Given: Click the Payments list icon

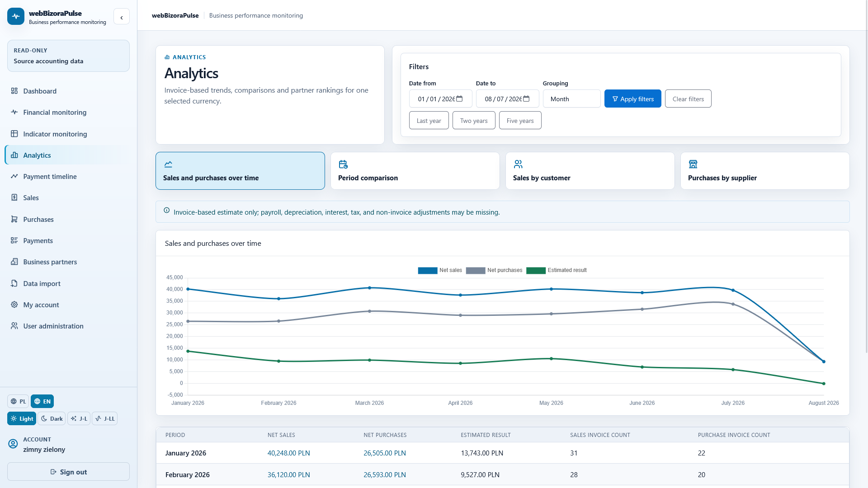Looking at the screenshot, I should 14,240.
